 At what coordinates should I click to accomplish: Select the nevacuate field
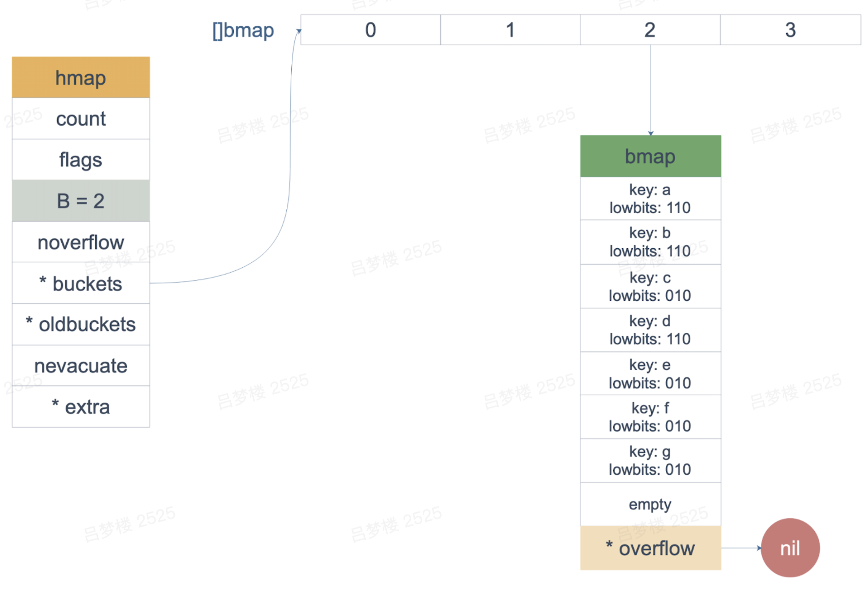point(81,366)
